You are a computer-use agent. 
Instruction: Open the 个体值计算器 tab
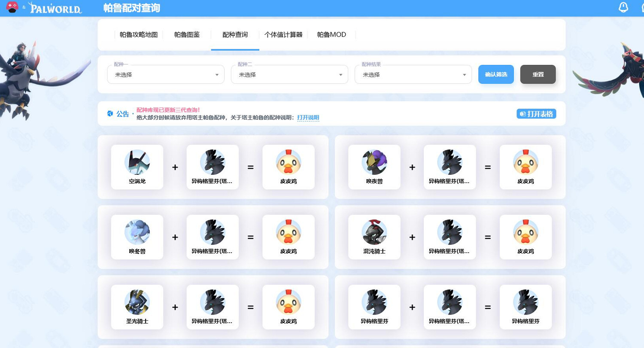click(283, 35)
